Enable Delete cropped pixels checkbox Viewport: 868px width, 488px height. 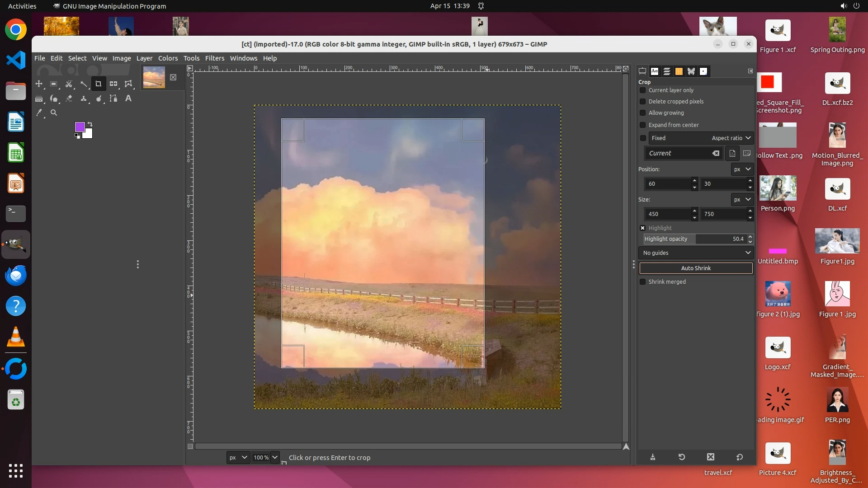click(643, 102)
